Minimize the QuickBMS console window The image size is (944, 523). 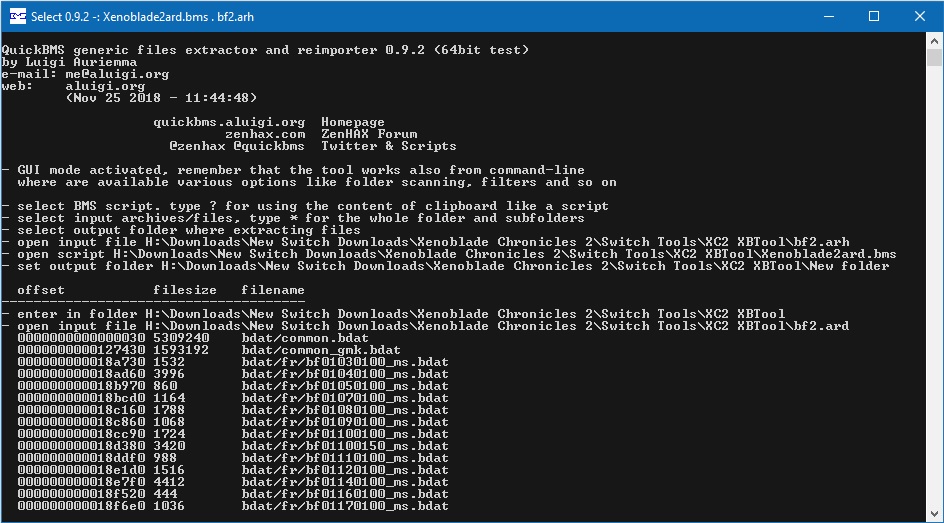829,16
